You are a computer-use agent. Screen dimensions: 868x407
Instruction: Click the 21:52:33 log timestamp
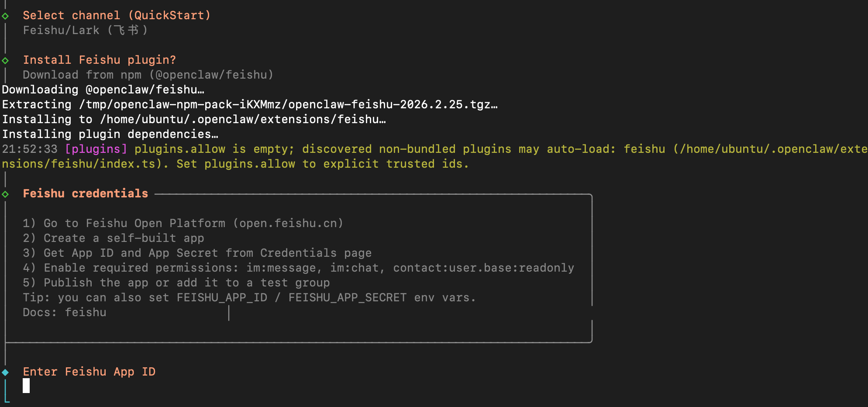(30, 149)
